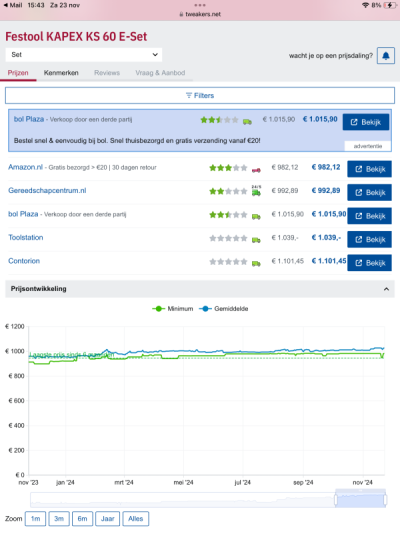Open the Contorion shop link

[x=24, y=261]
